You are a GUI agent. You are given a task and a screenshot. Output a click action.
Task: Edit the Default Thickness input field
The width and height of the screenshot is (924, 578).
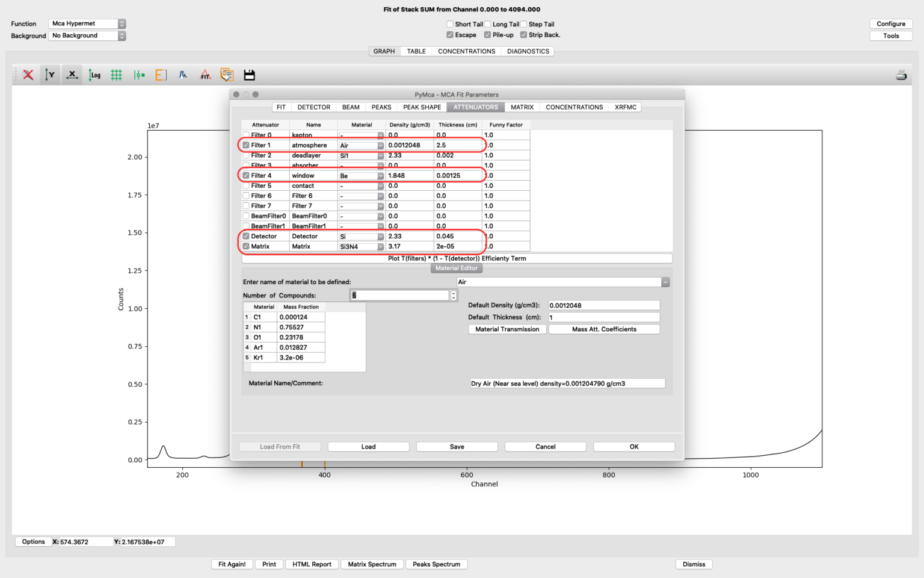coord(603,317)
